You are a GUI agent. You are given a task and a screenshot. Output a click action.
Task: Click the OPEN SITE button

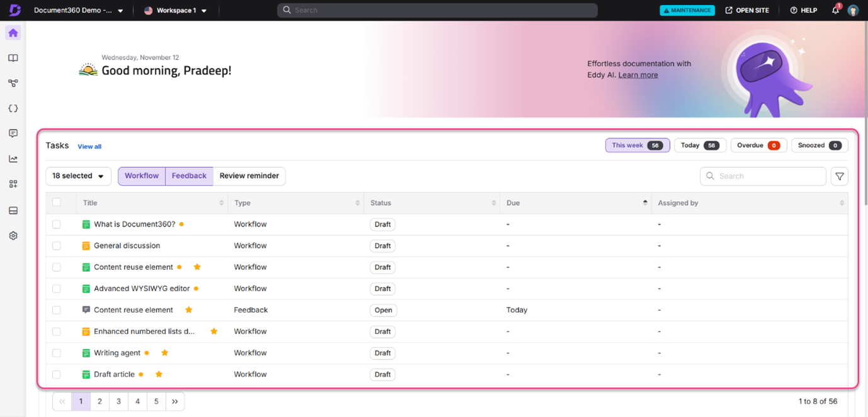747,11
